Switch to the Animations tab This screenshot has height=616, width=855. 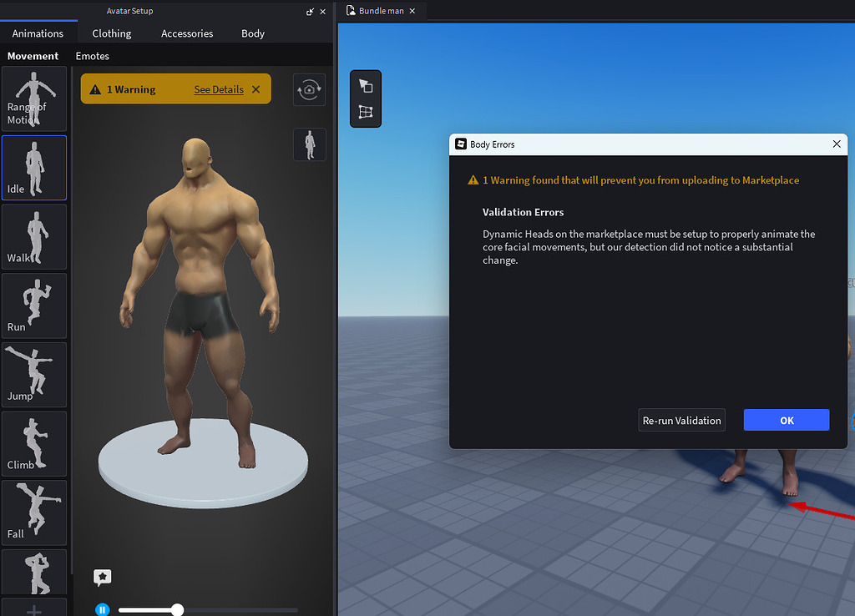pos(38,33)
